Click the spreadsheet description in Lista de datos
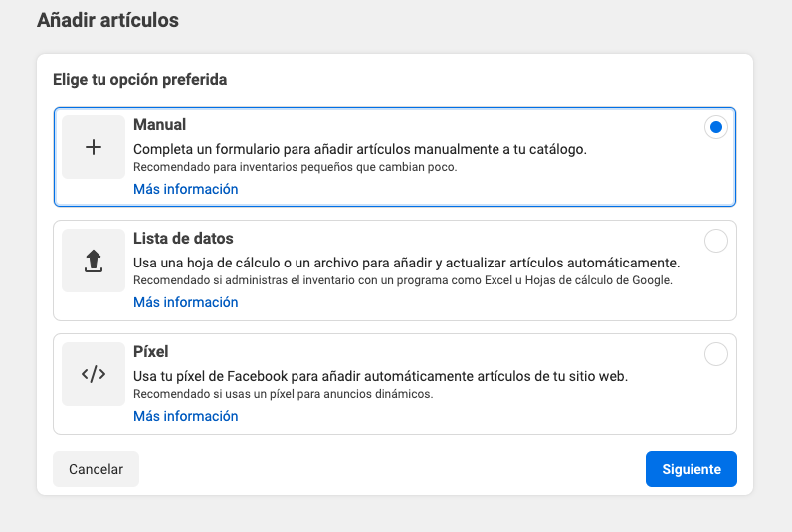Viewport: 792px width, 532px height. click(x=406, y=263)
